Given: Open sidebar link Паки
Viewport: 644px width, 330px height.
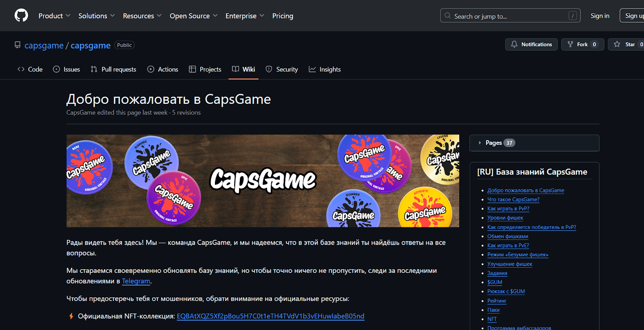Looking at the screenshot, I should 493,310.
